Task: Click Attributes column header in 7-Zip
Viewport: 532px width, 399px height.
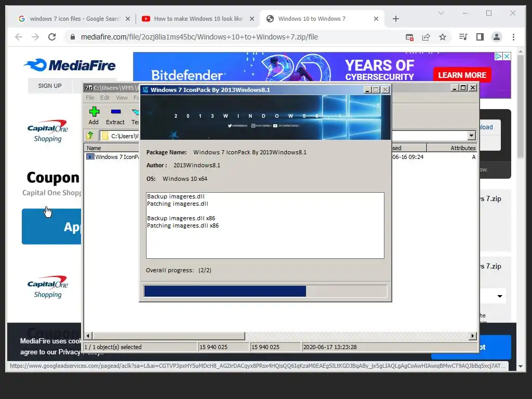Action: 452,148
